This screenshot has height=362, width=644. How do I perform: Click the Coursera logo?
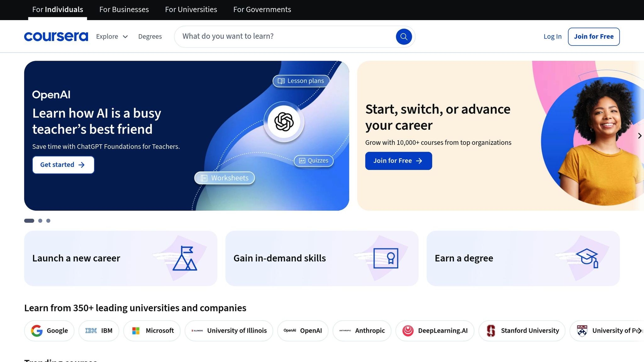click(56, 36)
